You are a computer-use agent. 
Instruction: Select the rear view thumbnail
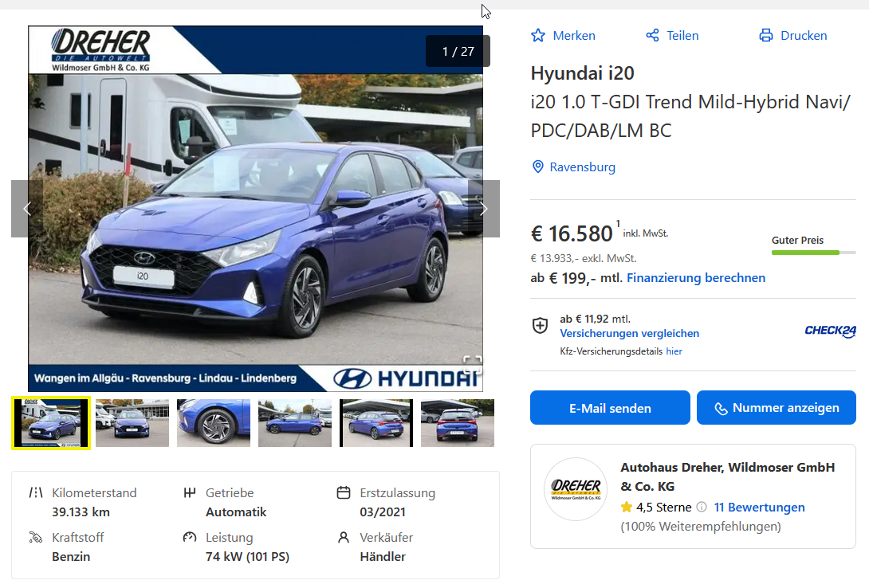(458, 423)
